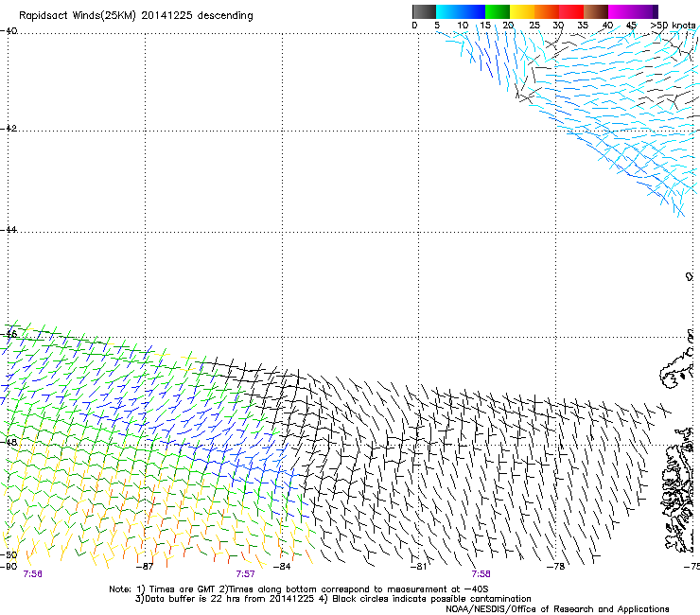Click the 'Data buffer is 22 hrs' note line
Image resolution: width=700 pixels, height=615 pixels.
(333, 599)
